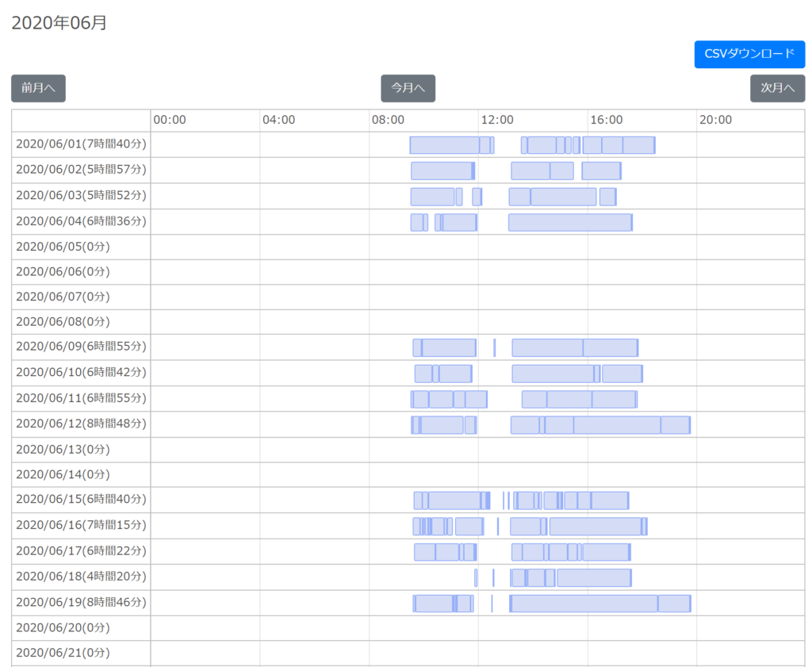The image size is (812, 667).
Task: Click the first afternoon work bar on 2020/06/11
Action: 534,399
